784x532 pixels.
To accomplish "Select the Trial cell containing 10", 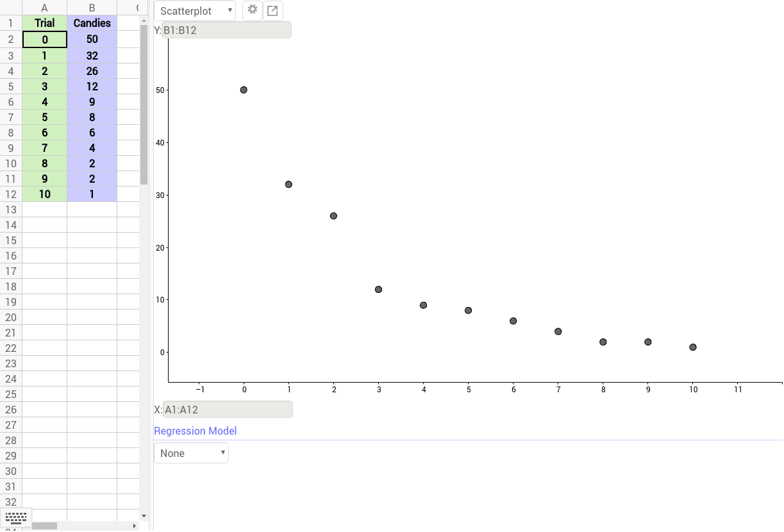I will 45,194.
